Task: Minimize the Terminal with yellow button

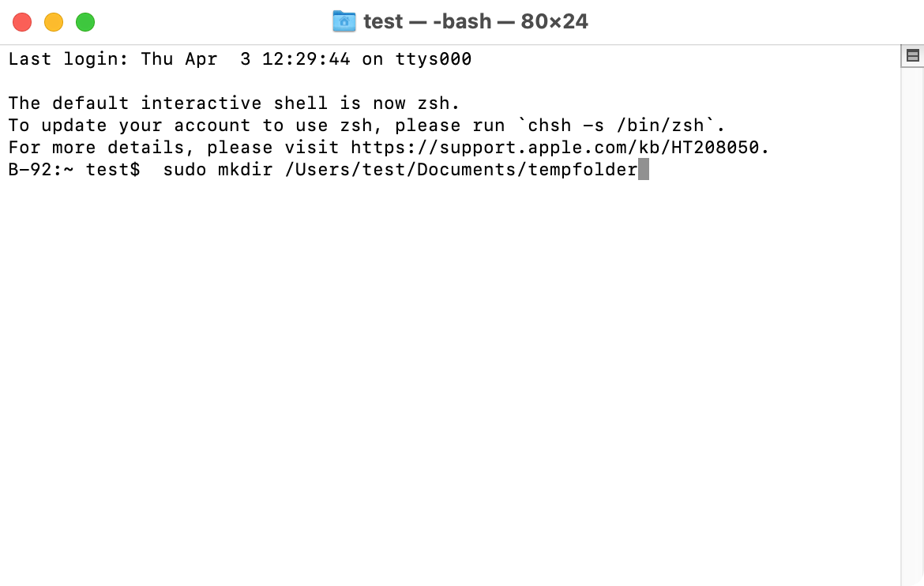Action: coord(54,22)
